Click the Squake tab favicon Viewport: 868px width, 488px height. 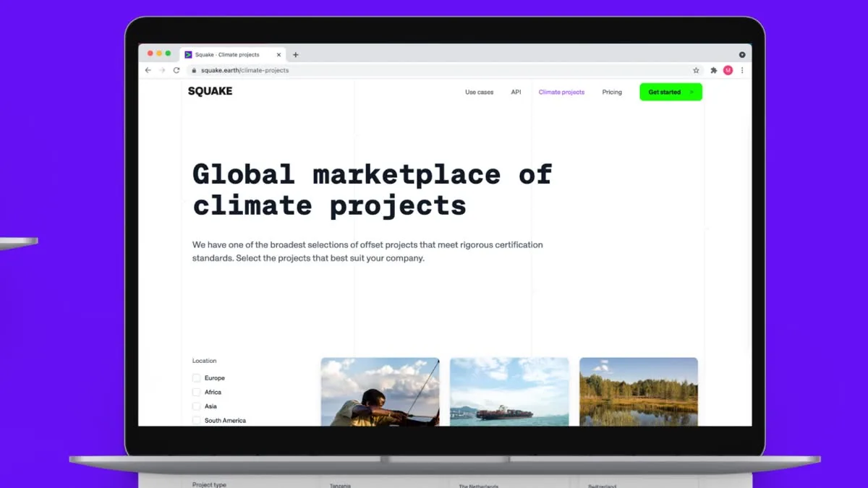tap(188, 55)
